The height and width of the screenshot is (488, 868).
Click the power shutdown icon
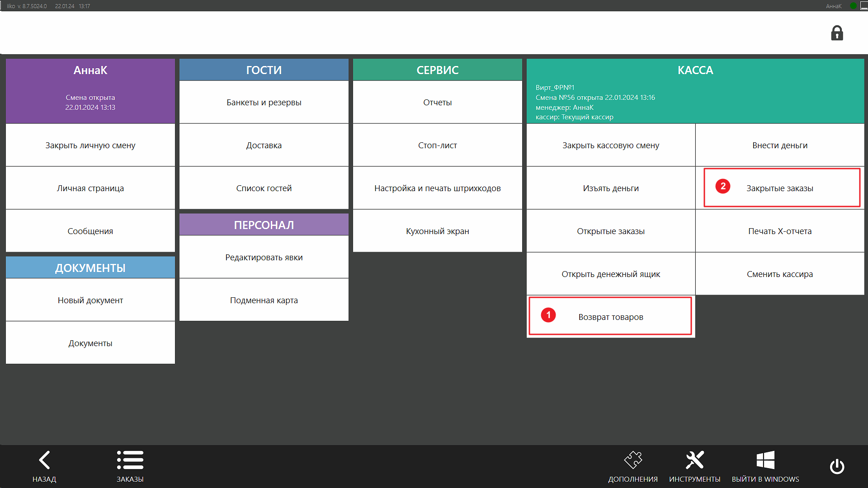point(837,466)
